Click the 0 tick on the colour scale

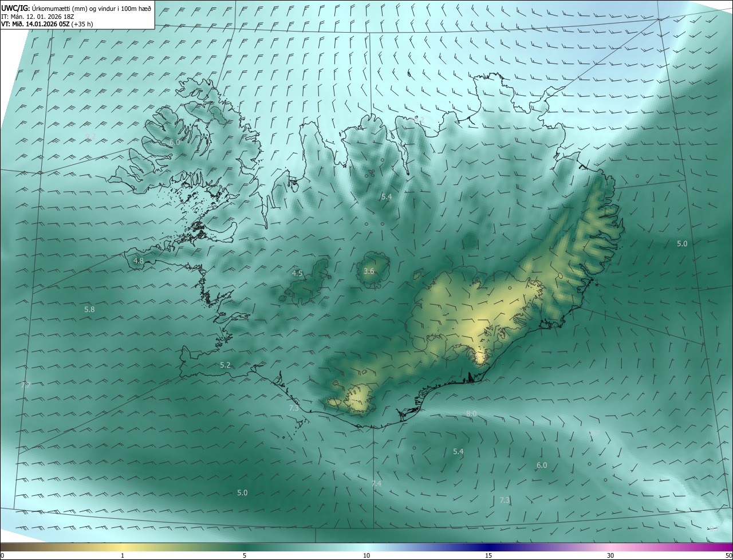pyautogui.click(x=2, y=555)
